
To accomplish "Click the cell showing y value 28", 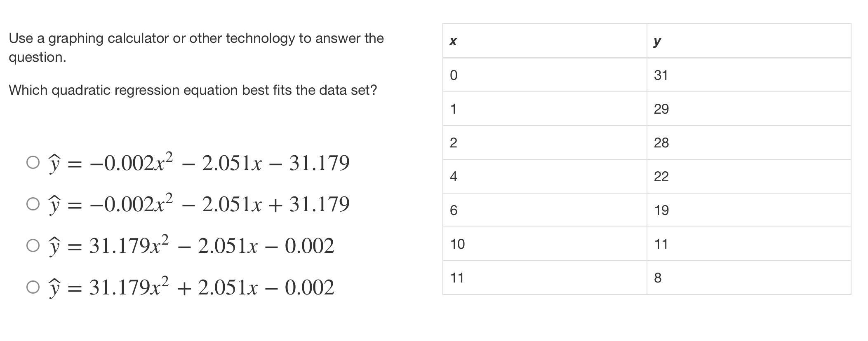I will tap(749, 142).
